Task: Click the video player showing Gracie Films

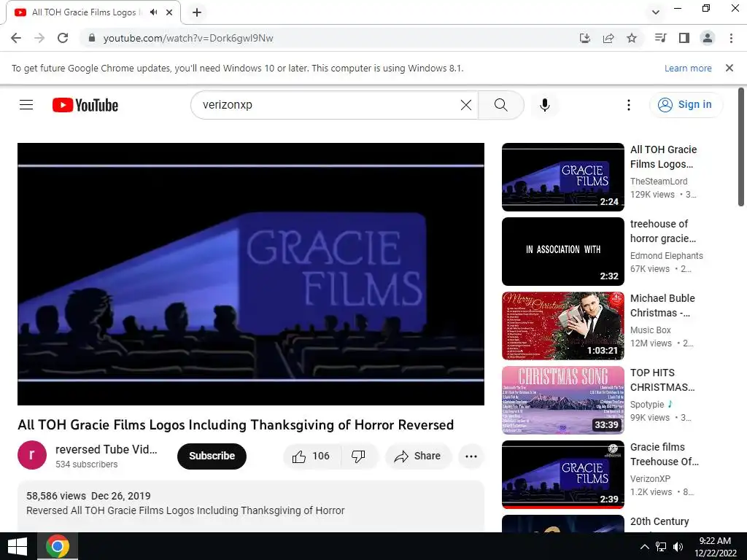Action: click(251, 274)
